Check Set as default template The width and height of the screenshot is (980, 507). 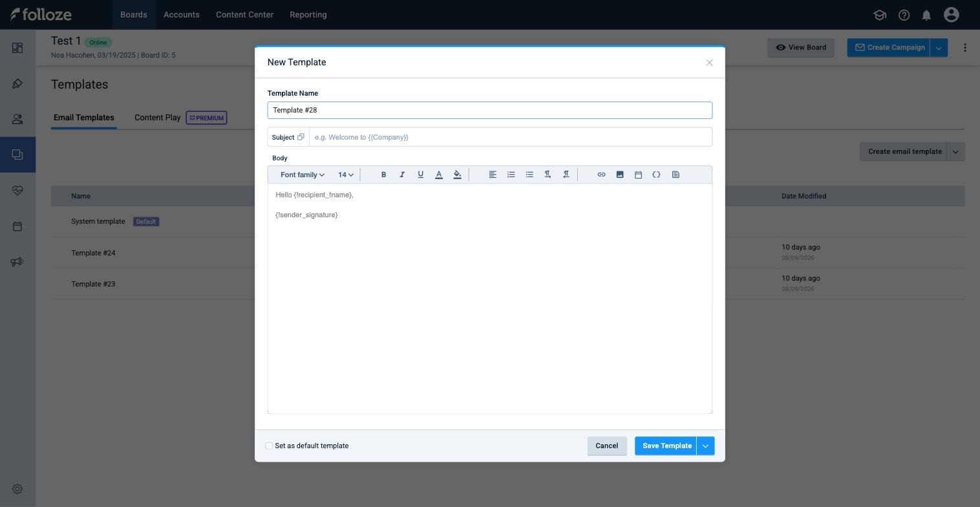(x=269, y=446)
